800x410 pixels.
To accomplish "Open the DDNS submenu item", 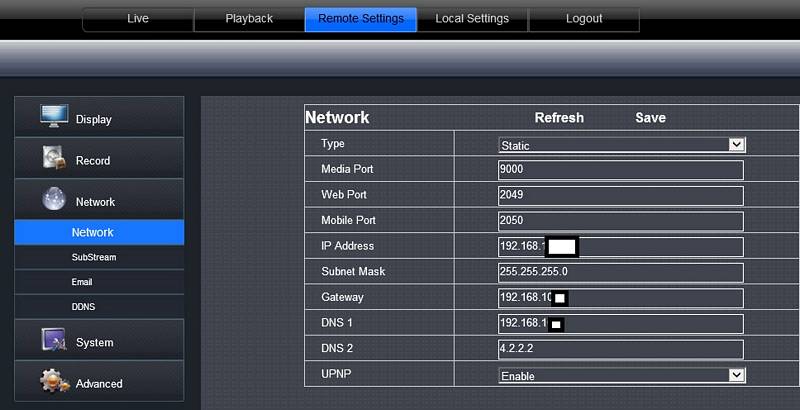I will click(84, 307).
